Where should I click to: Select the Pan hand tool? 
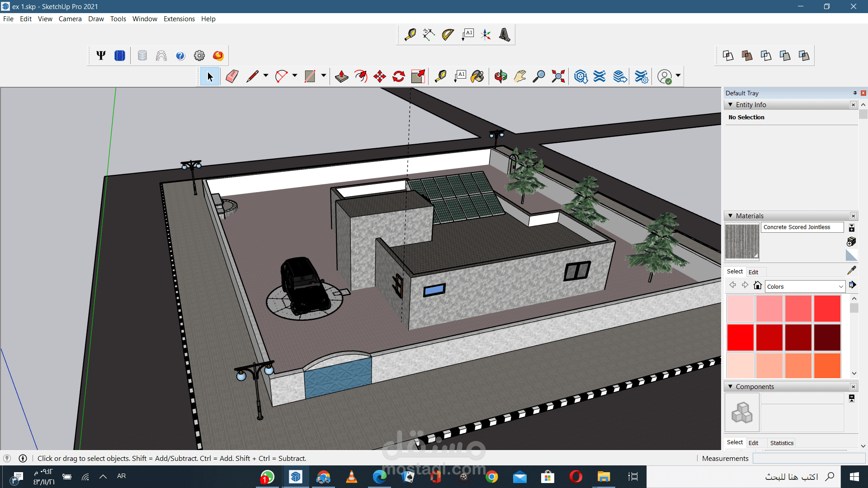(x=520, y=76)
